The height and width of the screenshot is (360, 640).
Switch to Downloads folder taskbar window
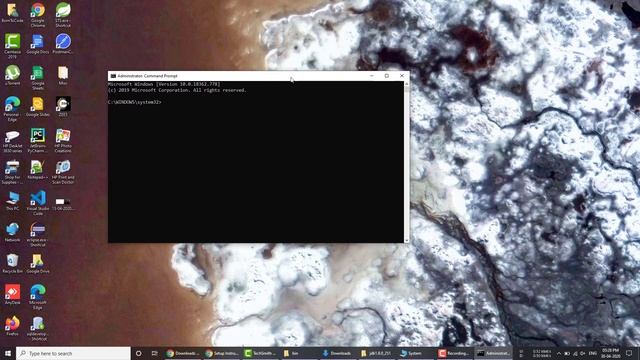(338, 353)
